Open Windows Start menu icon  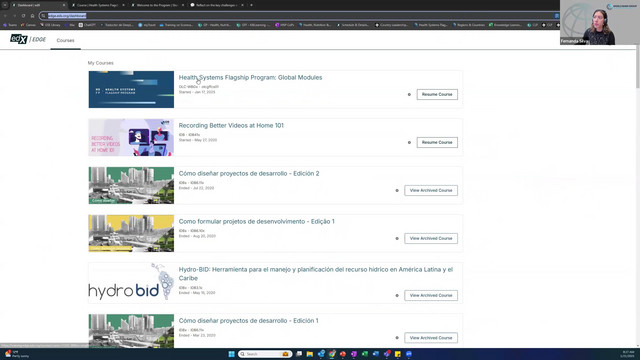[x=231, y=354]
